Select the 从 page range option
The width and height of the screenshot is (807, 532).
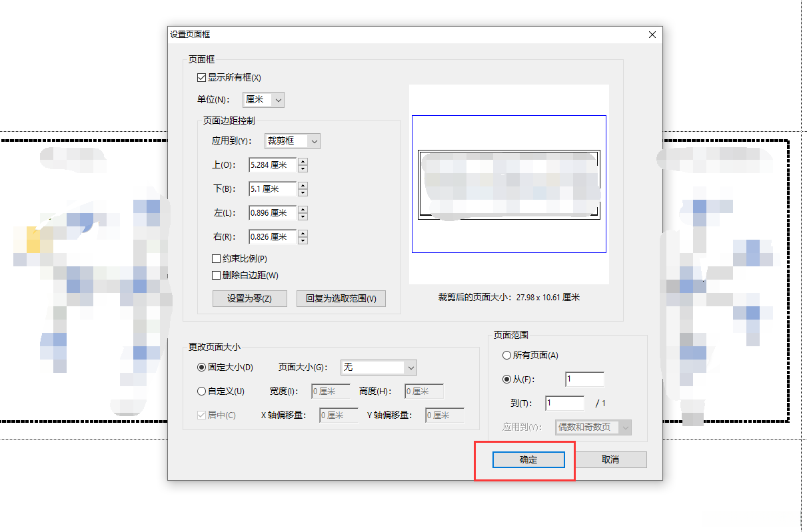506,380
